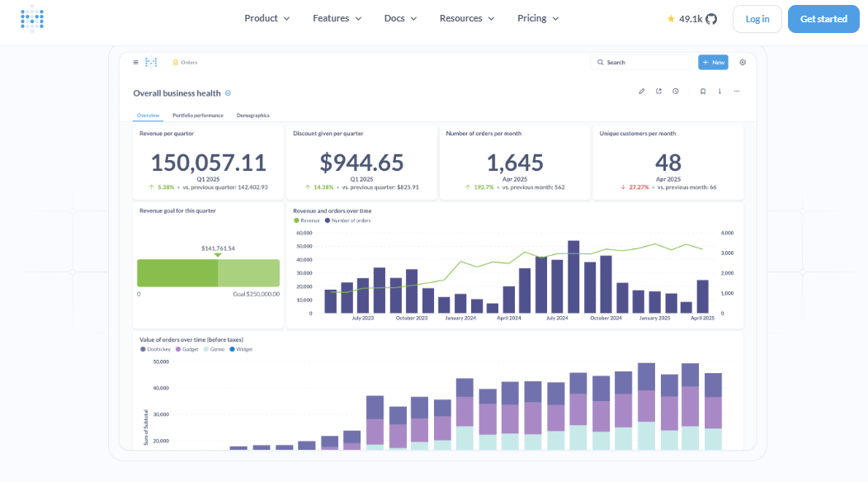Open the Resources dropdown menu

[x=467, y=18]
